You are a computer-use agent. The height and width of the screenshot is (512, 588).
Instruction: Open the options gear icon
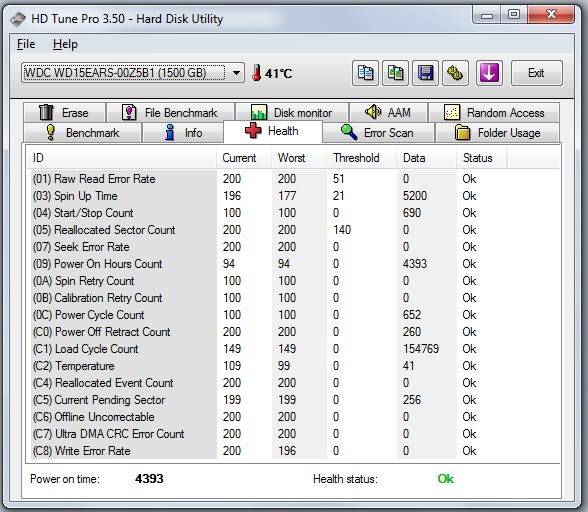point(455,73)
